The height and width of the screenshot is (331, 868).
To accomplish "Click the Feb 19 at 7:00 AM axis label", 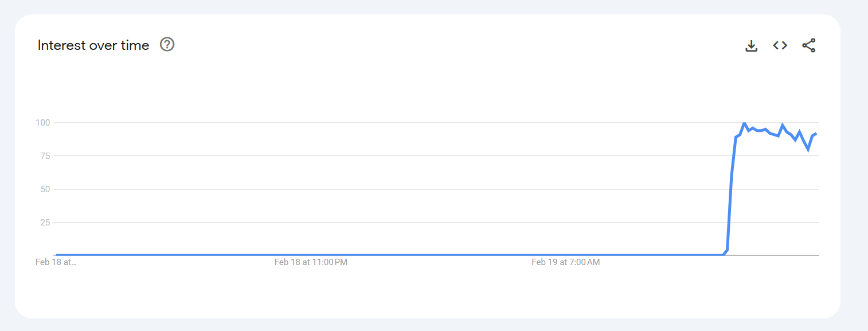I will [565, 262].
